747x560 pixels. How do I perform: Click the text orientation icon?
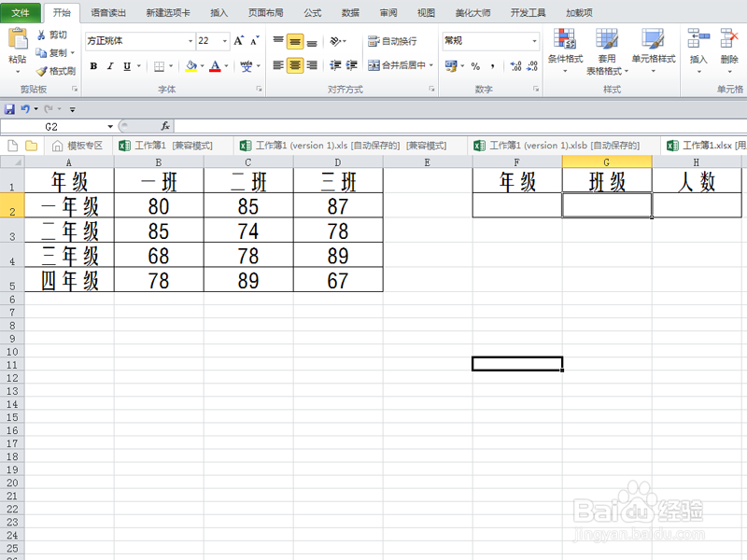[x=336, y=41]
